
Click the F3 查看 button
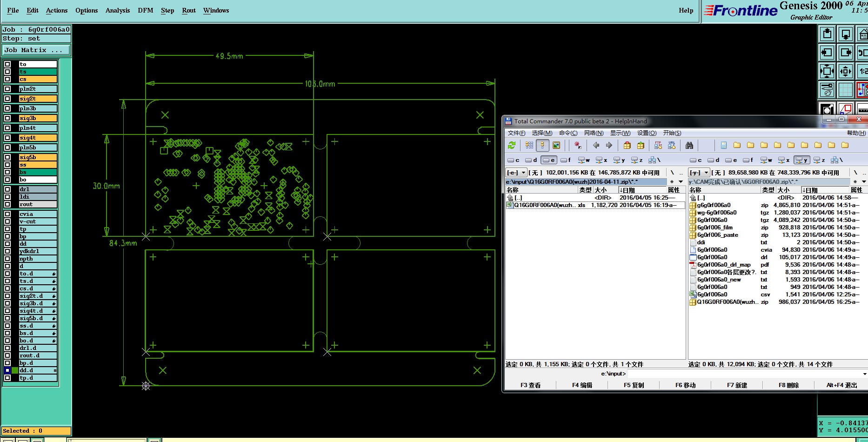[530, 385]
